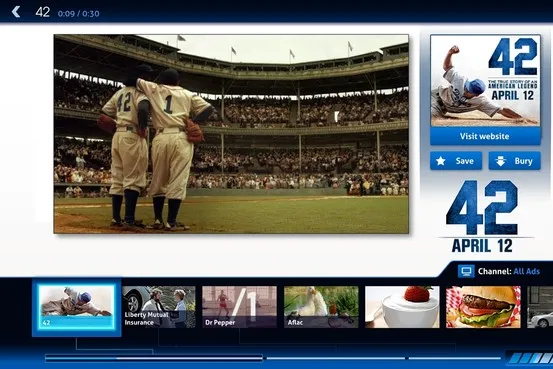Save this 42 ad
The image size is (553, 369).
[x=456, y=161]
